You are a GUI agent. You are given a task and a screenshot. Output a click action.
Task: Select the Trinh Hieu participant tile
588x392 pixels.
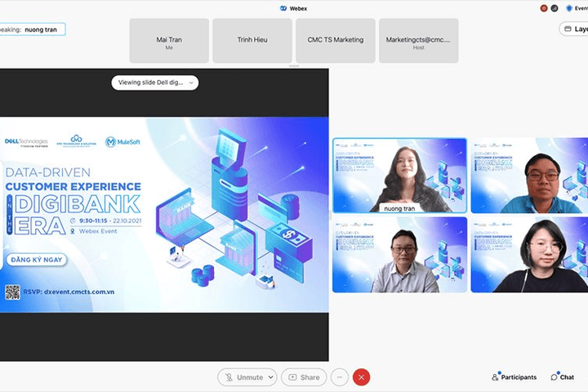click(252, 41)
